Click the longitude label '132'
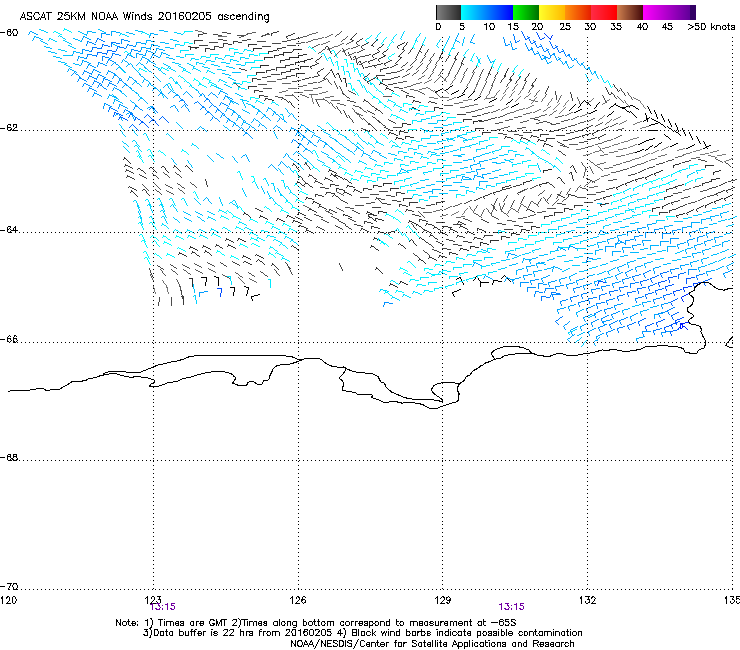Screen dimensions: 740x650 pos(588,600)
